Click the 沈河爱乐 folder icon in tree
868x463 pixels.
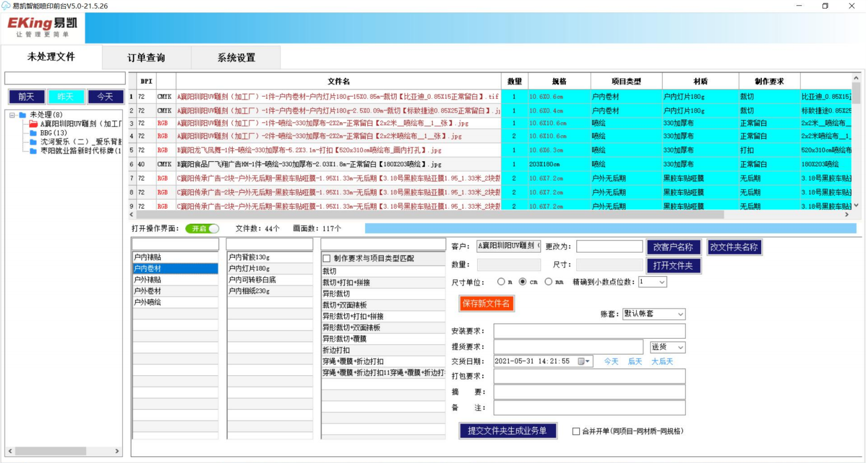[33, 142]
